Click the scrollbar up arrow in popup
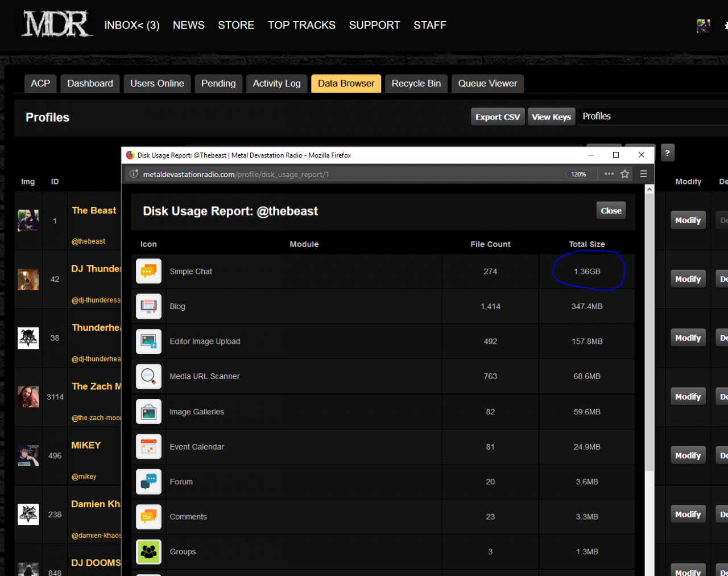The image size is (728, 576). point(650,189)
